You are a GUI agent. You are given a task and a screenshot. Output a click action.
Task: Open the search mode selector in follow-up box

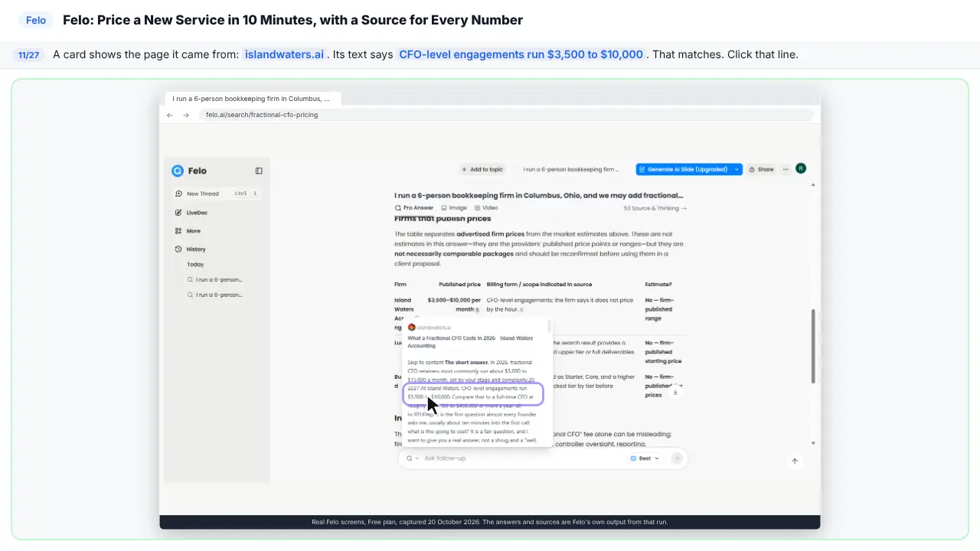point(413,458)
